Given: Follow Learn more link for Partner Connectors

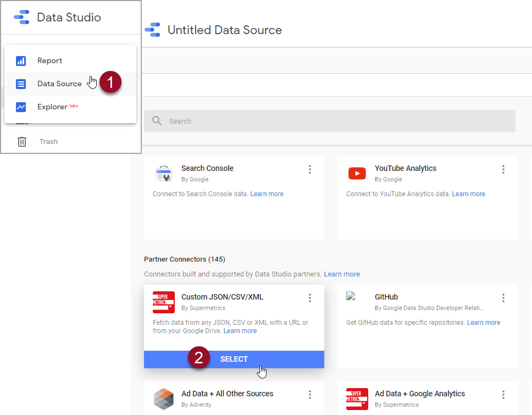Looking at the screenshot, I should click(342, 274).
